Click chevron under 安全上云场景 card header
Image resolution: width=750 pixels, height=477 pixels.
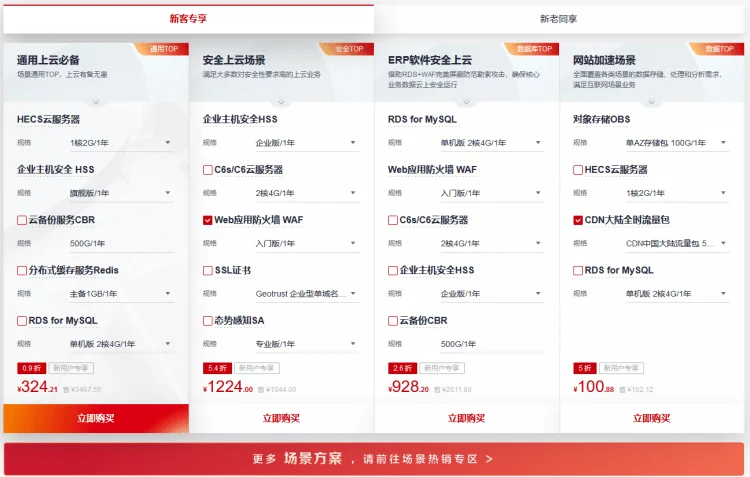281,100
